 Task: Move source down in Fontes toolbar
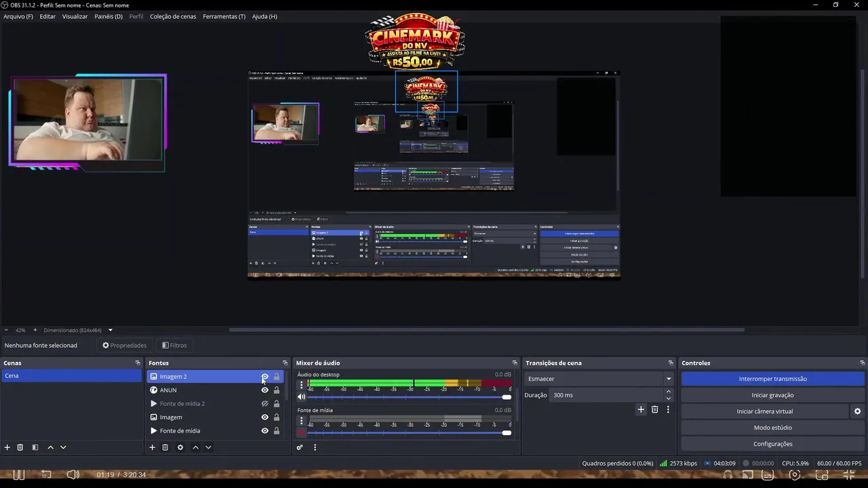coord(208,447)
